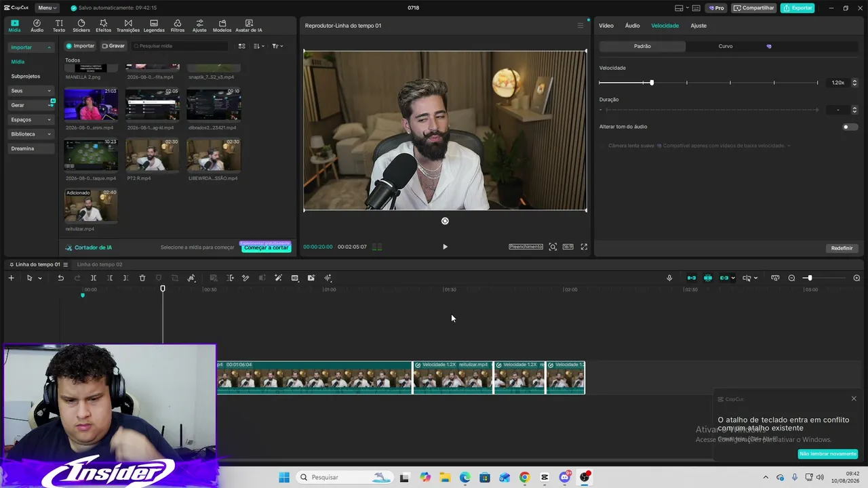Open the Avatar de IA panel
The image size is (868, 488).
click(249, 26)
